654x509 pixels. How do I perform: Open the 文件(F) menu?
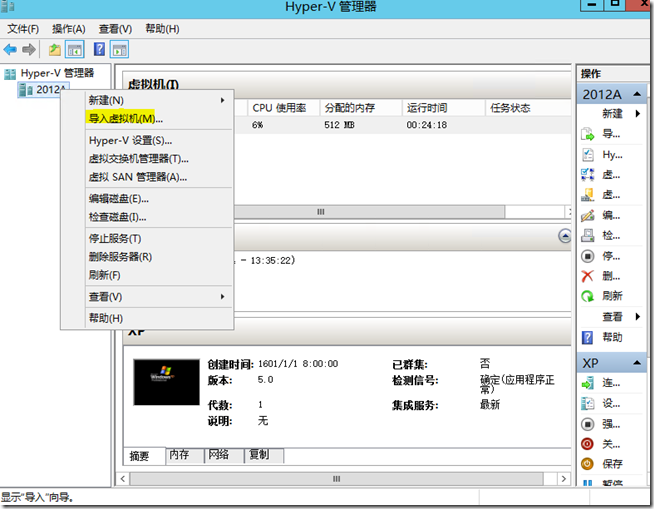coord(23,29)
